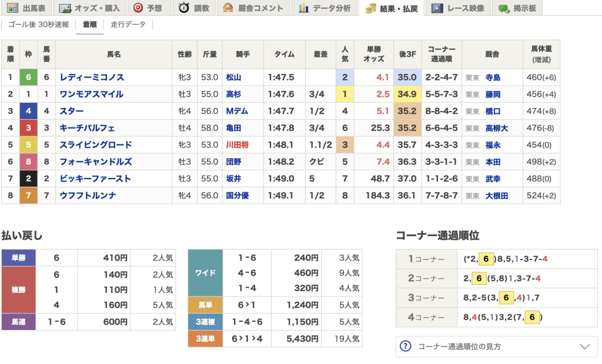
Task: Open trainer 本田 link
Action: coord(493,162)
